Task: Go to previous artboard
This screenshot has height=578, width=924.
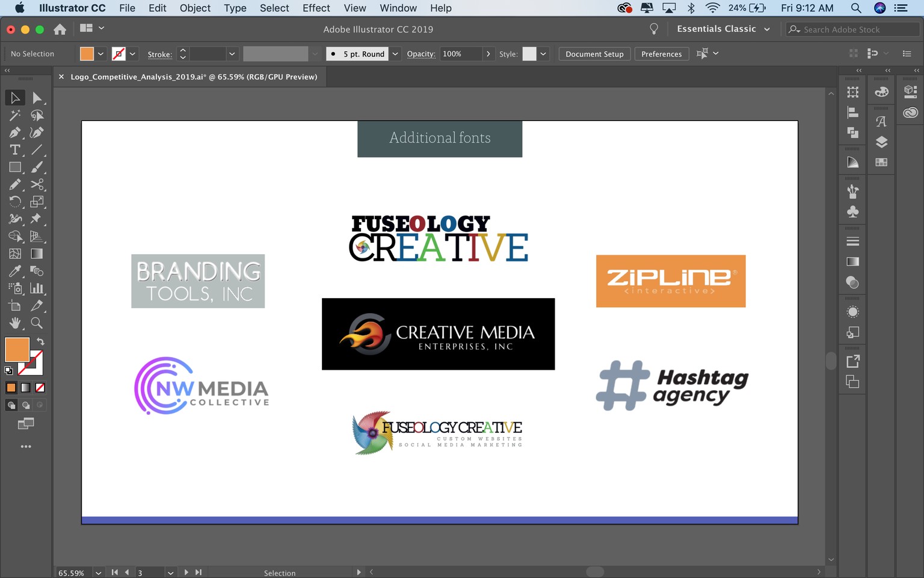Action: tap(127, 573)
